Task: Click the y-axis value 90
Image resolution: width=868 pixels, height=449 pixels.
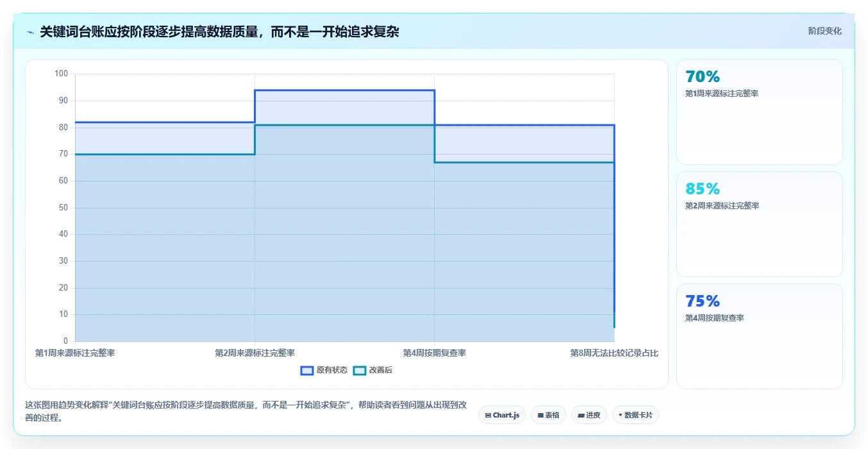Action: pos(63,101)
